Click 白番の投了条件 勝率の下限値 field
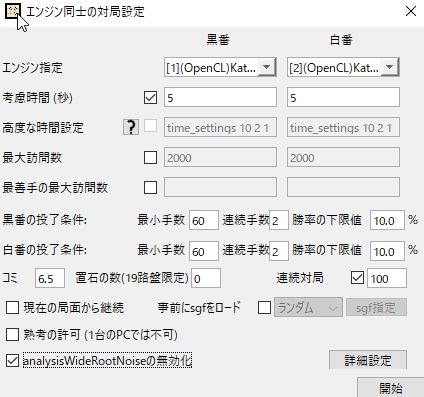Viewport: 424px width, 397px height. pos(387,251)
